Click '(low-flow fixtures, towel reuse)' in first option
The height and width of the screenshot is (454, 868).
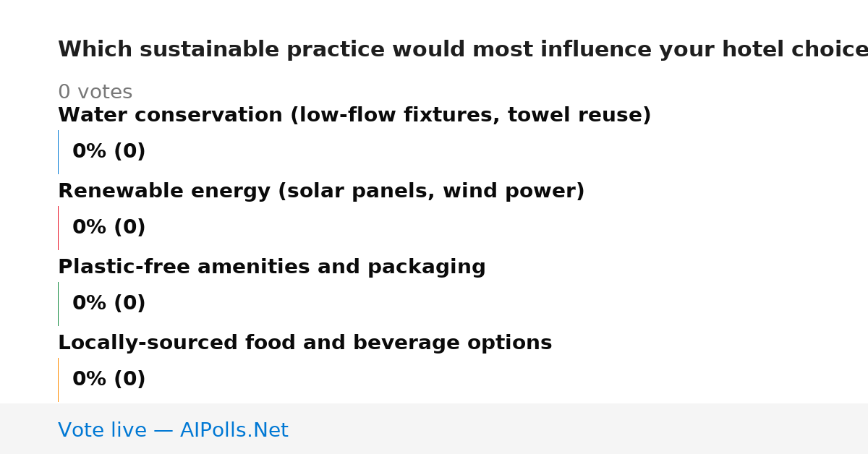coord(470,116)
